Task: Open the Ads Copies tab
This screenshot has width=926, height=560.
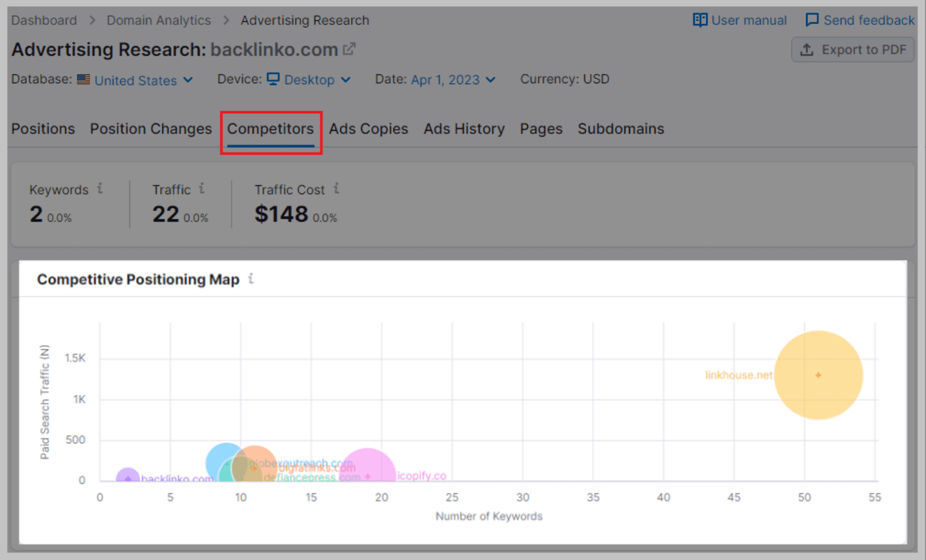Action: pos(369,128)
